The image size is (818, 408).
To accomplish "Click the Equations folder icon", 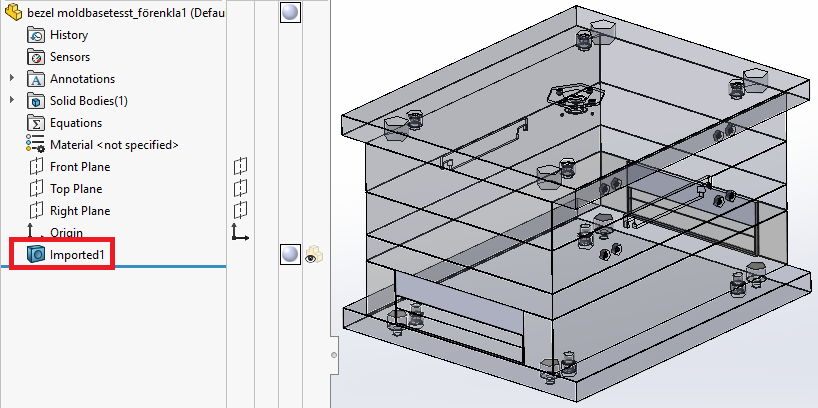I will pyautogui.click(x=37, y=123).
